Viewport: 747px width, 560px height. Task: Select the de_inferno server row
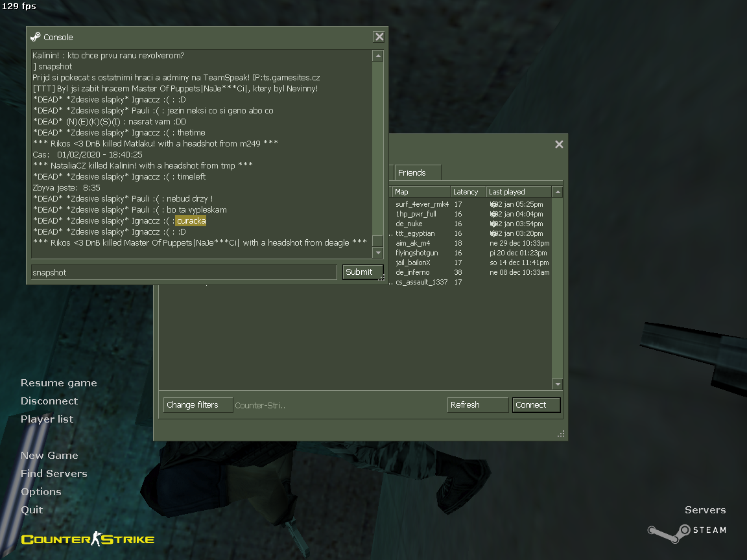tap(470, 272)
